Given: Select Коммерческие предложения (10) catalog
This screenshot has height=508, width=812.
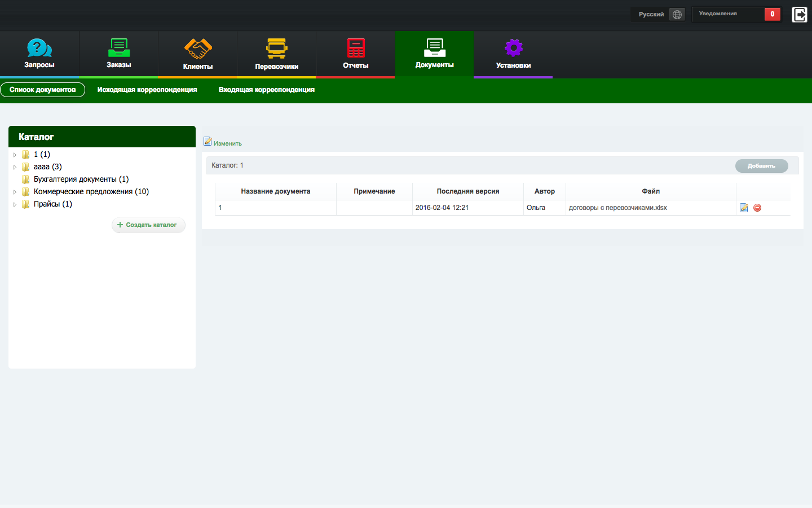Looking at the screenshot, I should 91,192.
